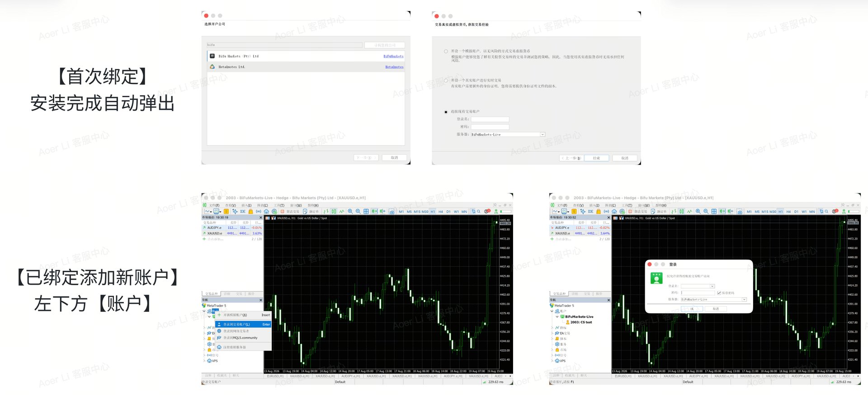
Task: Click zoom in icon in left MetaTrader toolbar
Action: (350, 212)
